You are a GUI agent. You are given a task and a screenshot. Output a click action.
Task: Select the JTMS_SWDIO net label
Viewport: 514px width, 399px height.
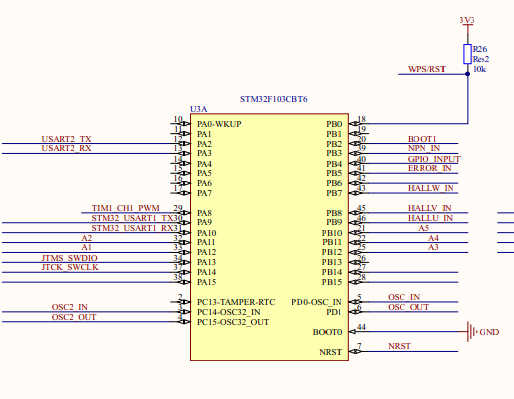tap(69, 258)
